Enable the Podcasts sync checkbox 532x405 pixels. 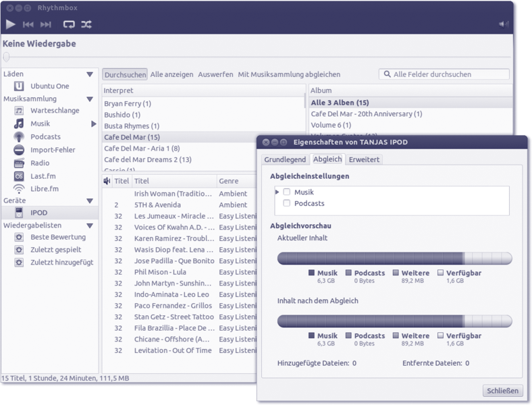coord(287,203)
